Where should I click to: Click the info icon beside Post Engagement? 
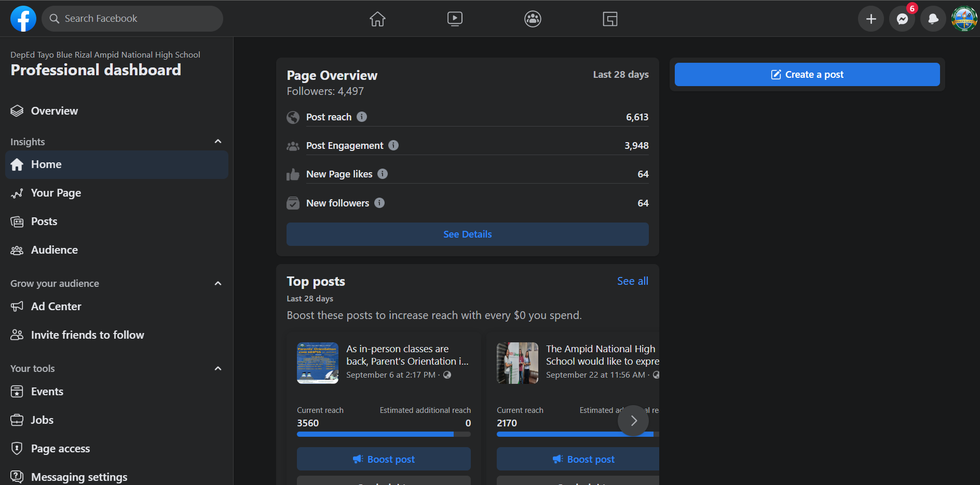pos(393,145)
